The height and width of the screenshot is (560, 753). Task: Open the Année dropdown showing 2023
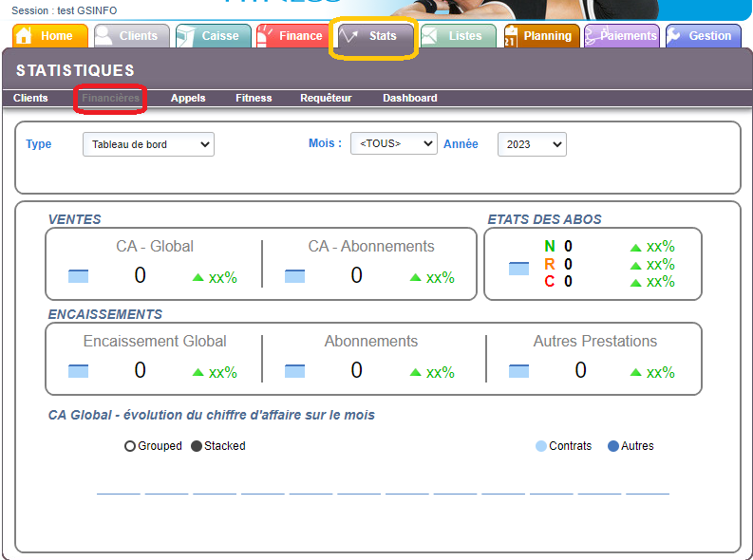[531, 144]
